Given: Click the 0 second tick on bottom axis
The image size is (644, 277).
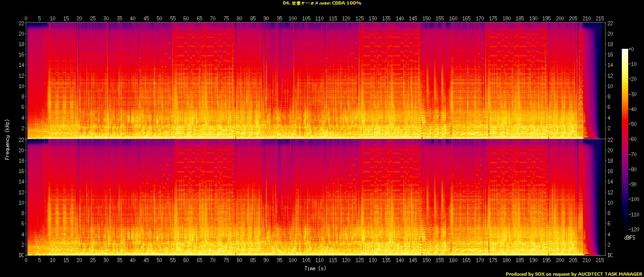Looking at the screenshot, I should click(x=26, y=260).
